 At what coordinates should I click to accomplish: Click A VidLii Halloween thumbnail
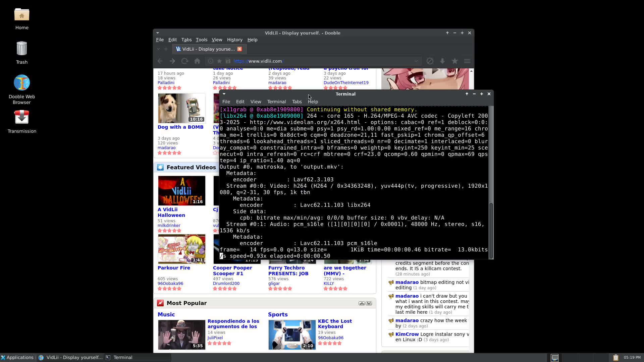182,191
